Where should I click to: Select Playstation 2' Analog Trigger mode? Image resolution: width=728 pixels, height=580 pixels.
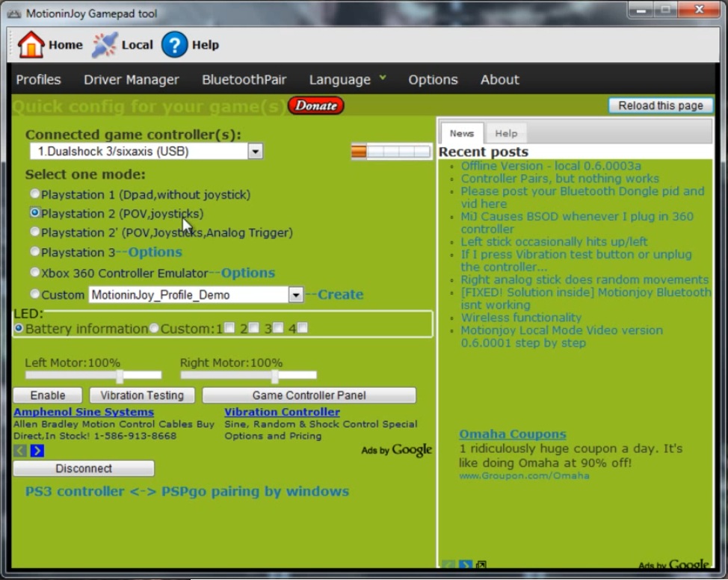tap(35, 231)
